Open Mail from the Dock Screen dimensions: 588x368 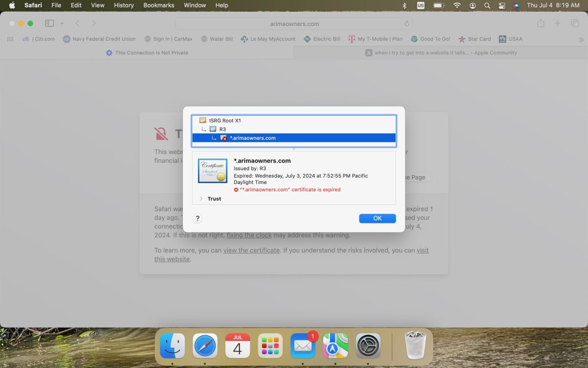tap(302, 345)
